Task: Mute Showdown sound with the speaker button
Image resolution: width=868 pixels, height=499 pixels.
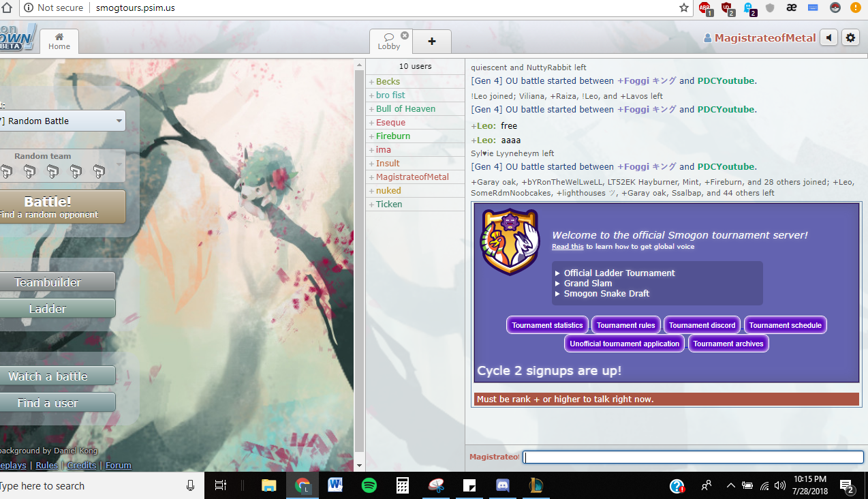Action: point(828,37)
